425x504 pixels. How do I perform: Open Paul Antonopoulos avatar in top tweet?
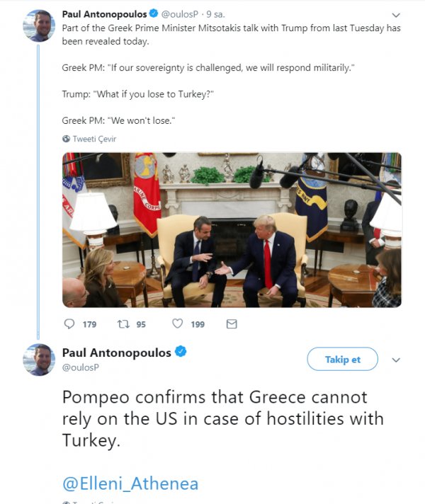(40, 25)
